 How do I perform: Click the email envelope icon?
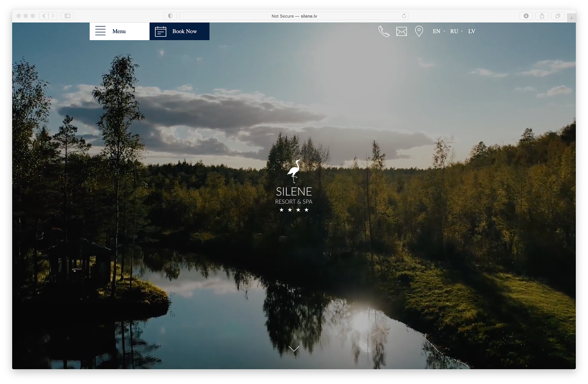[401, 31]
